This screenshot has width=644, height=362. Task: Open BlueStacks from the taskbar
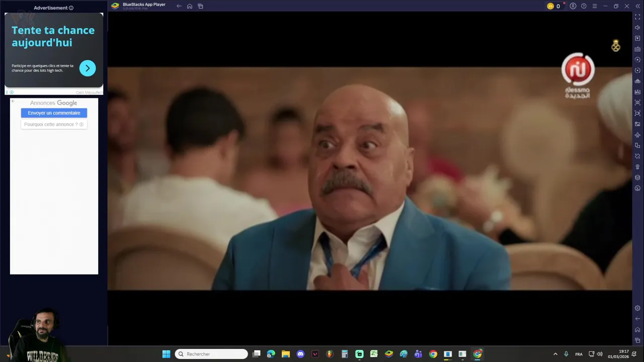(x=389, y=354)
